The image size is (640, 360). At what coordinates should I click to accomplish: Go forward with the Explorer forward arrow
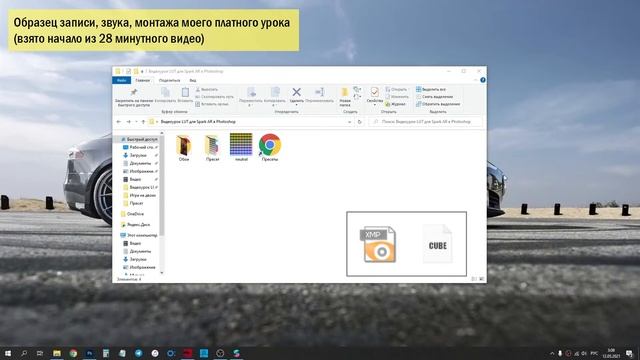(x=129, y=122)
